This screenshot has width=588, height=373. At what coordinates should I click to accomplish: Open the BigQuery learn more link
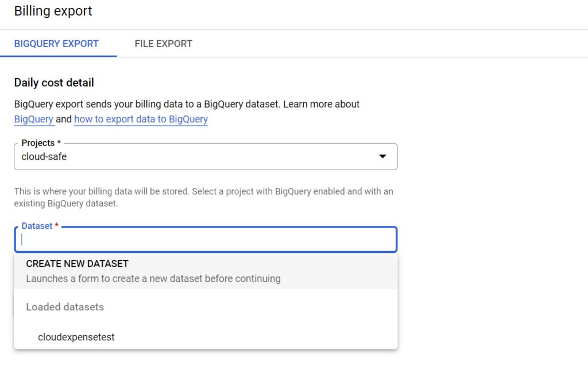click(x=34, y=120)
